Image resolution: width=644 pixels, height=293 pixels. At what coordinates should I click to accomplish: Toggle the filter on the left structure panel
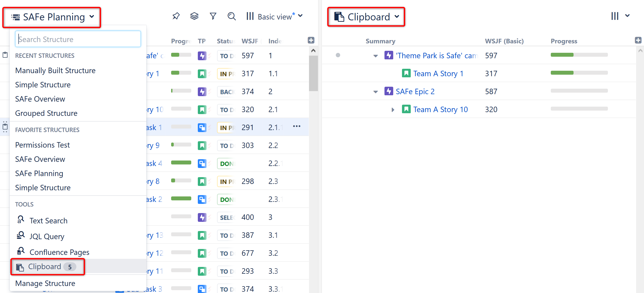[x=213, y=16]
